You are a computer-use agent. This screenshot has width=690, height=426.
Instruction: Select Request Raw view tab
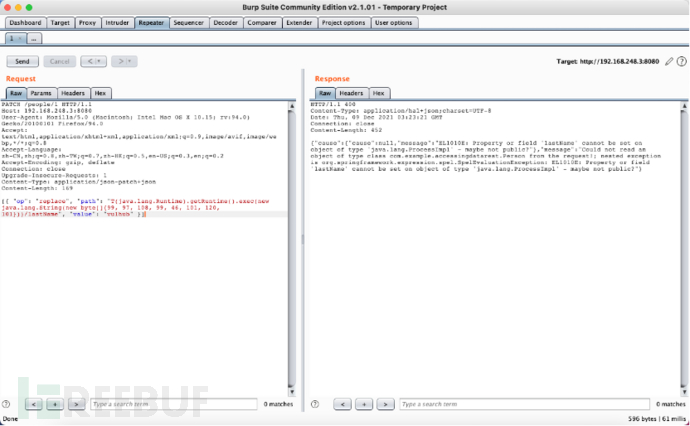[x=16, y=93]
